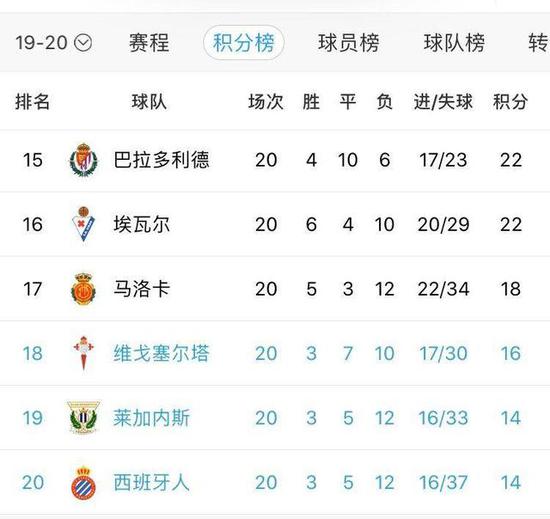Go to the 球队榜 tab
Viewport: 550px width, 519px height.
pos(454,43)
